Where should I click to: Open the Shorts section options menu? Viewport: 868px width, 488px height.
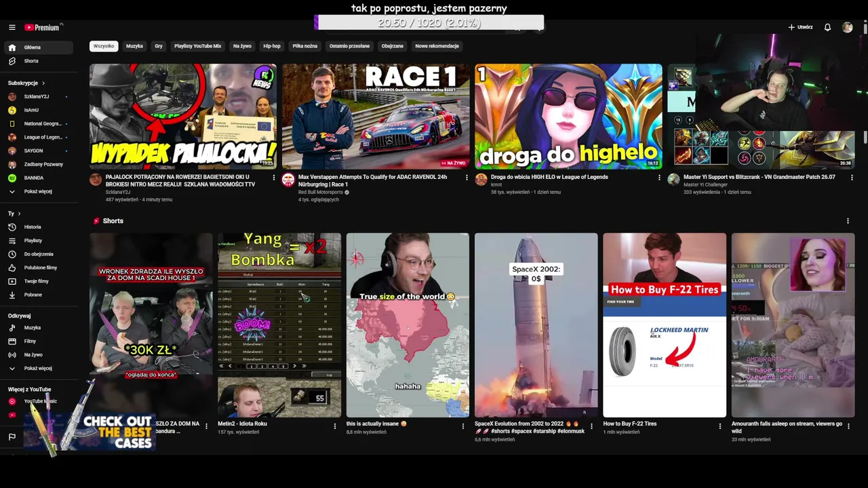pos(848,221)
